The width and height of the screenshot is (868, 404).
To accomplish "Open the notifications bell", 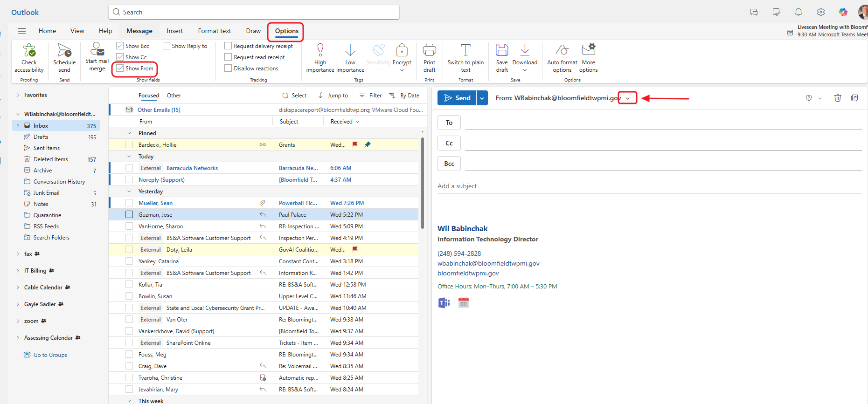I will point(799,12).
